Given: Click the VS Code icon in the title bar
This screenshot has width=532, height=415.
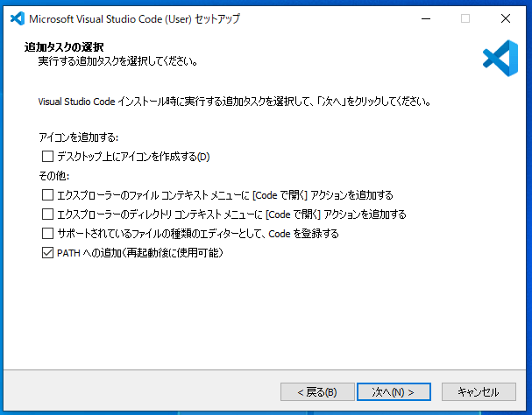Looking at the screenshot, I should [x=15, y=18].
